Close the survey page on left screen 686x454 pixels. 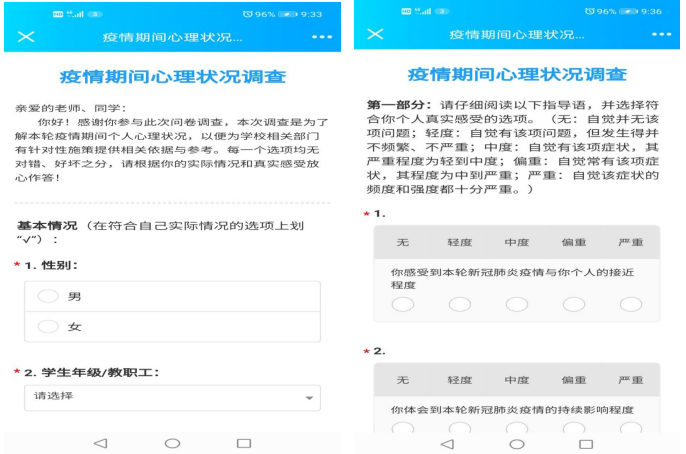[x=27, y=36]
